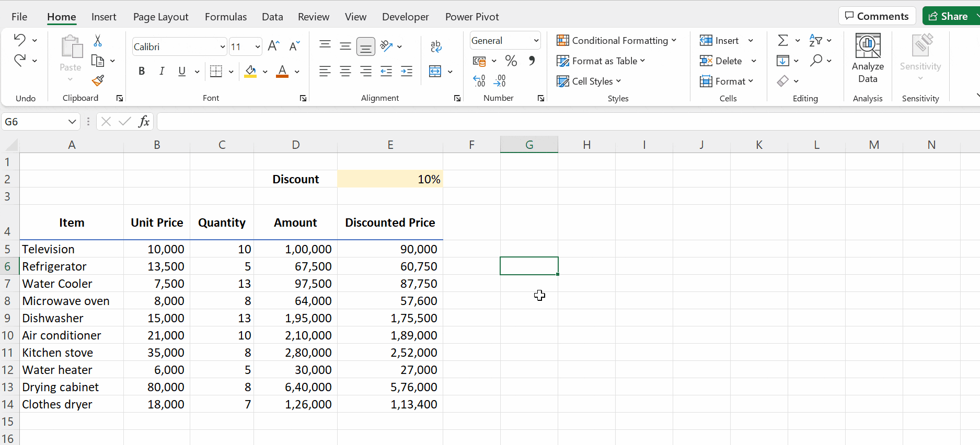Click the Find & Select magnifier
This screenshot has height=445, width=980.
tap(815, 61)
